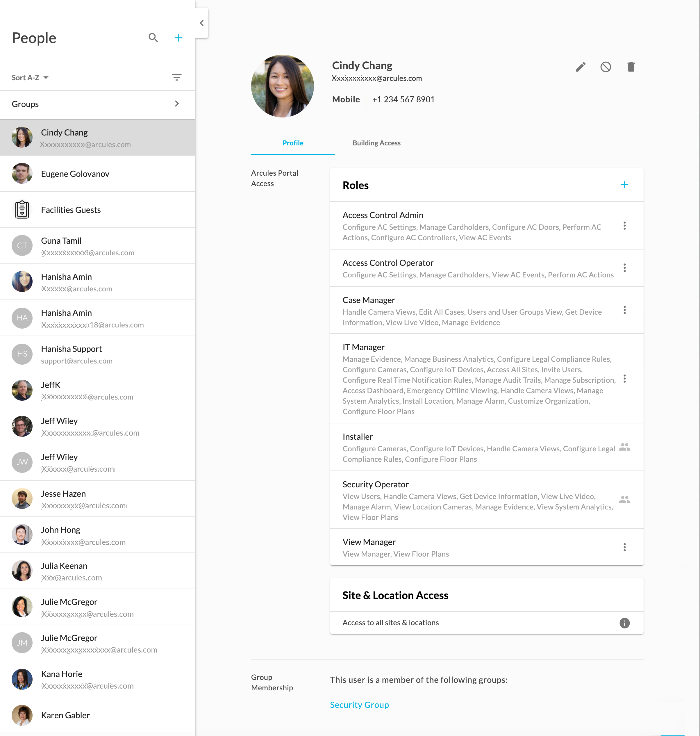The width and height of the screenshot is (700, 736).
Task: Click Cindy Chang's large profile photo
Action: pos(283,86)
